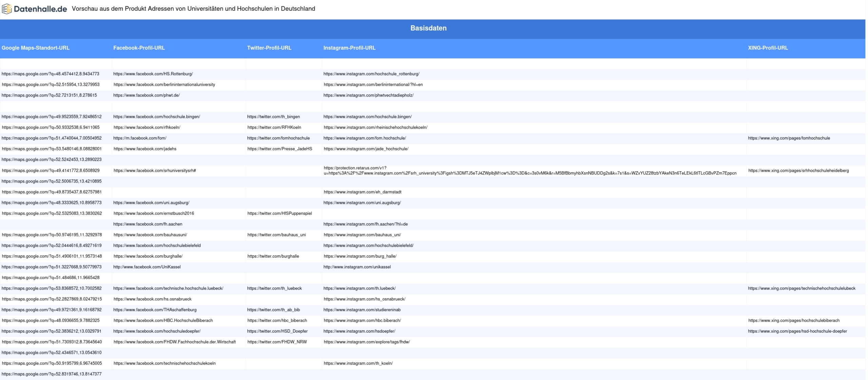Click instagram.com/burg_halle/ cell
The height and width of the screenshot is (380, 868).
click(360, 256)
